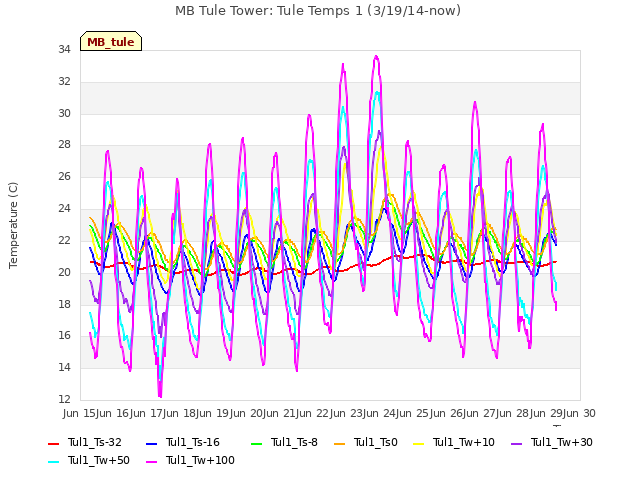The height and width of the screenshot is (480, 640).
Task: Click the Tul1_Ts-32 legend label
Action: 95,442
